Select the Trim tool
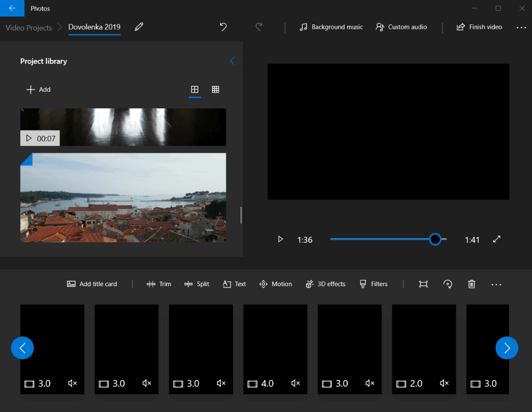The image size is (532, 412). [x=159, y=284]
